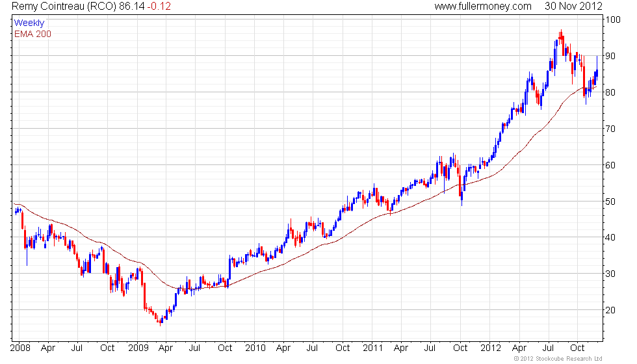Click the date 30 Nov 2012
The height and width of the screenshot is (364, 637).
(x=573, y=6)
